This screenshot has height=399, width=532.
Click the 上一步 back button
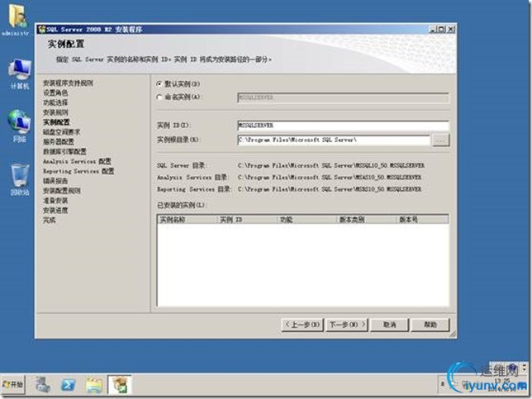click(x=302, y=325)
